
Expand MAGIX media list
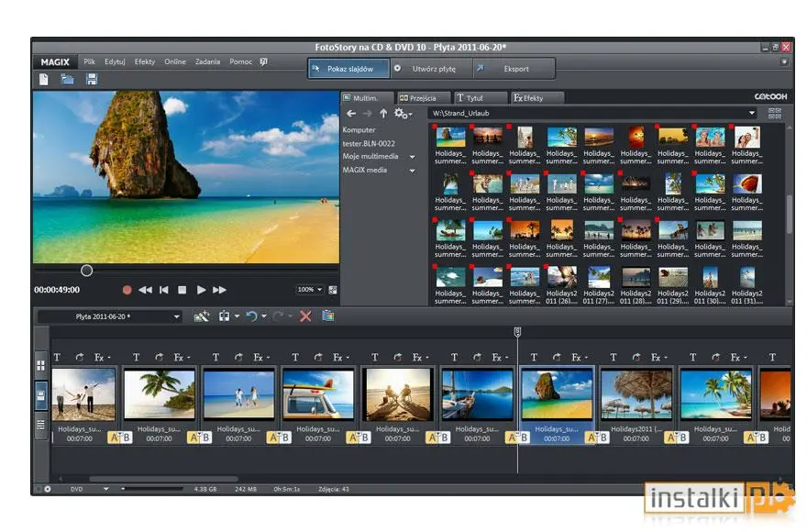pos(413,171)
